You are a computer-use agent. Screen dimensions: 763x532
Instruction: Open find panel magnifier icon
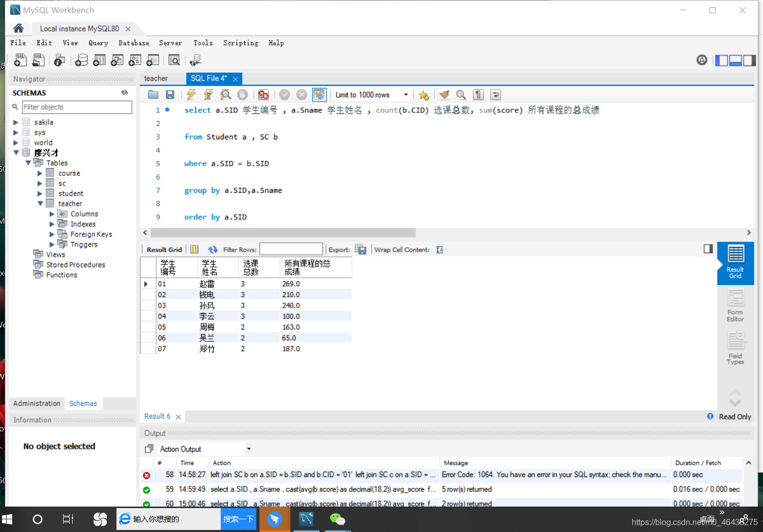pos(461,95)
